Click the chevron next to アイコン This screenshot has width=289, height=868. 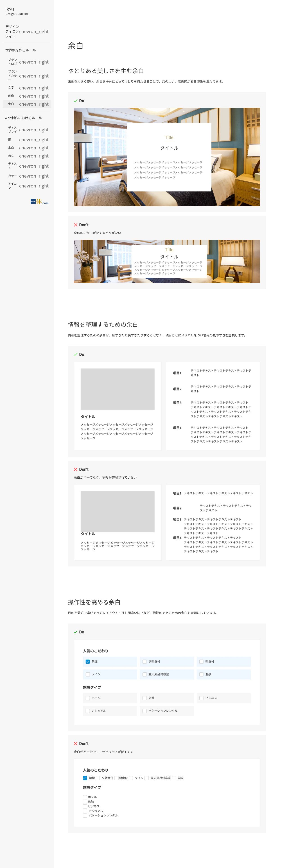[34, 186]
